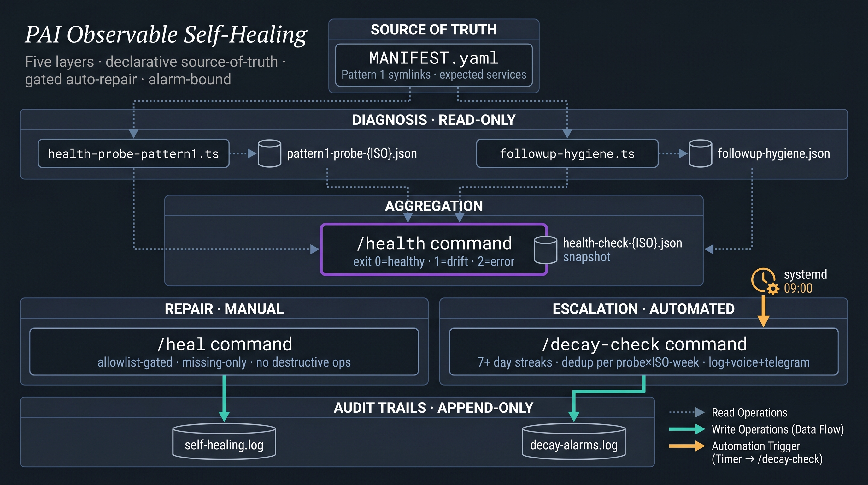Click the teal arrow into self-healing.log
868x485 pixels.
click(x=224, y=399)
